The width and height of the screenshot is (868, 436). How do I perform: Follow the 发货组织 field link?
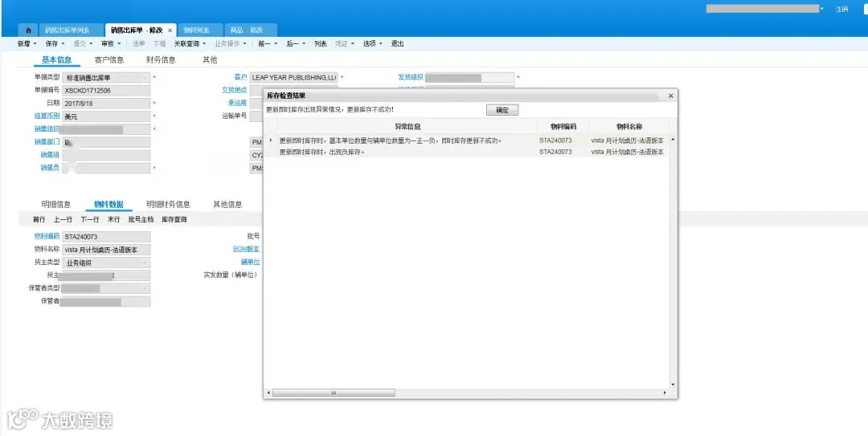click(410, 77)
